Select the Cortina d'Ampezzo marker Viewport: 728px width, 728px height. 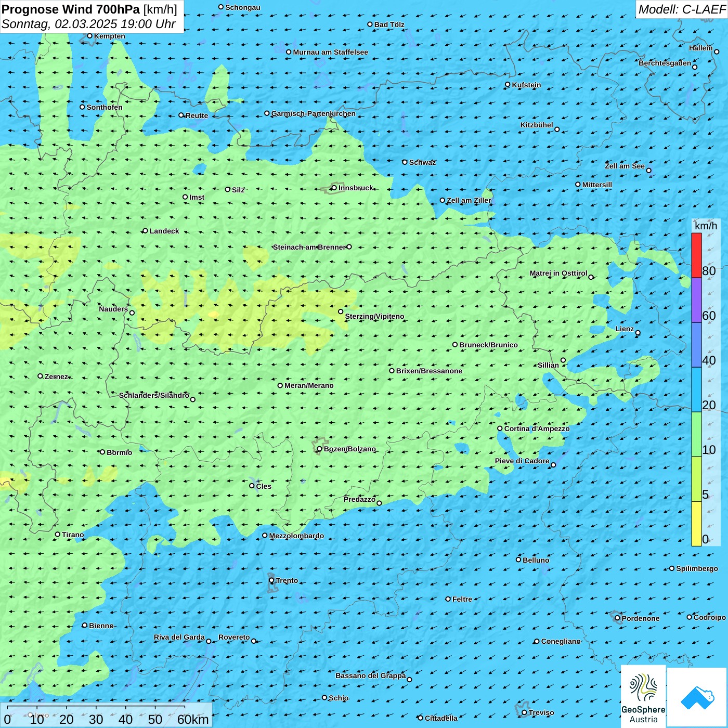500,428
